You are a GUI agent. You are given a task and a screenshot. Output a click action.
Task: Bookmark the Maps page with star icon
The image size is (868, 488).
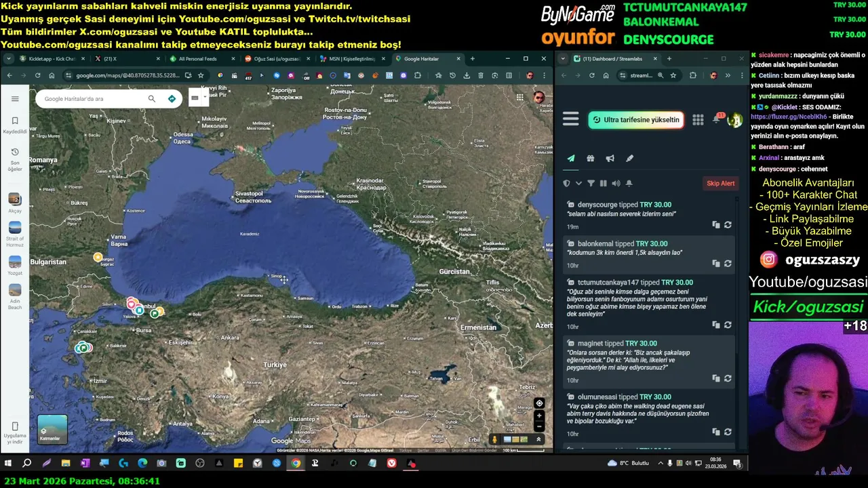click(x=201, y=75)
